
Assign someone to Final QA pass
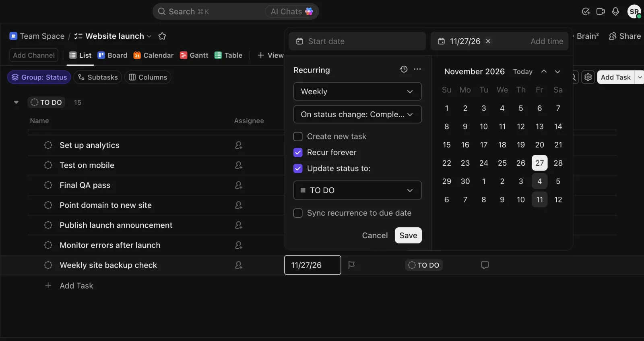239,185
